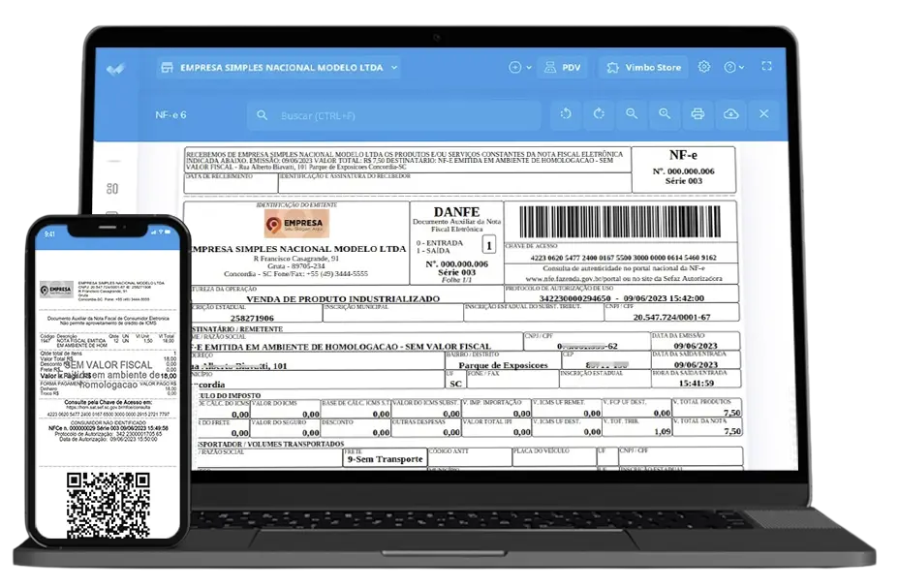
Task: Click the departure time 15:41:59 value
Action: pyautogui.click(x=696, y=383)
